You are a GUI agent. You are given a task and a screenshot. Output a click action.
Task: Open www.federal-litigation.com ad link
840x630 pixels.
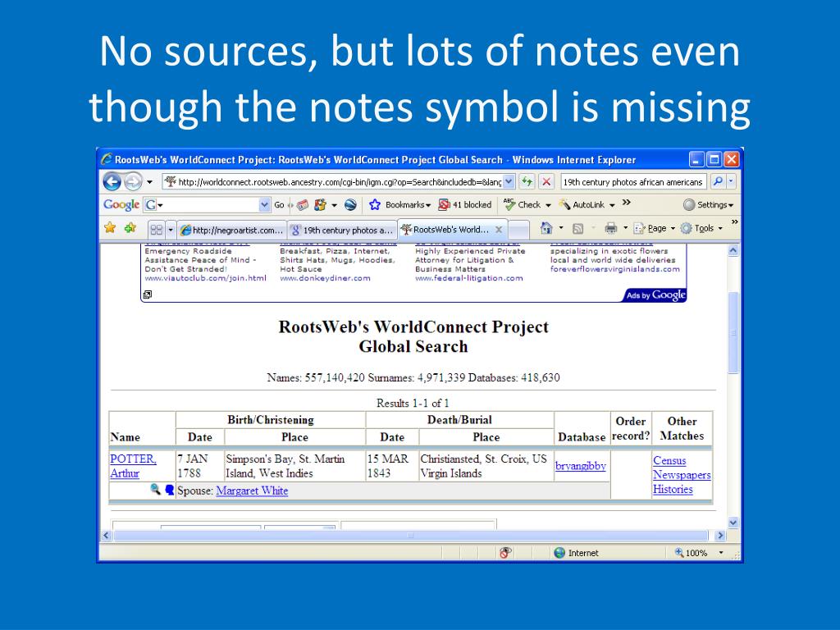[468, 278]
